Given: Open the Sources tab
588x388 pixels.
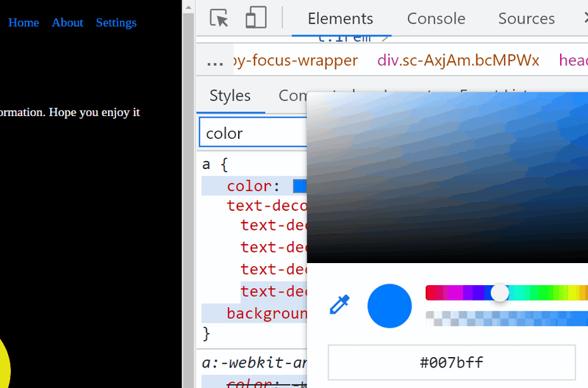Looking at the screenshot, I should tap(526, 18).
